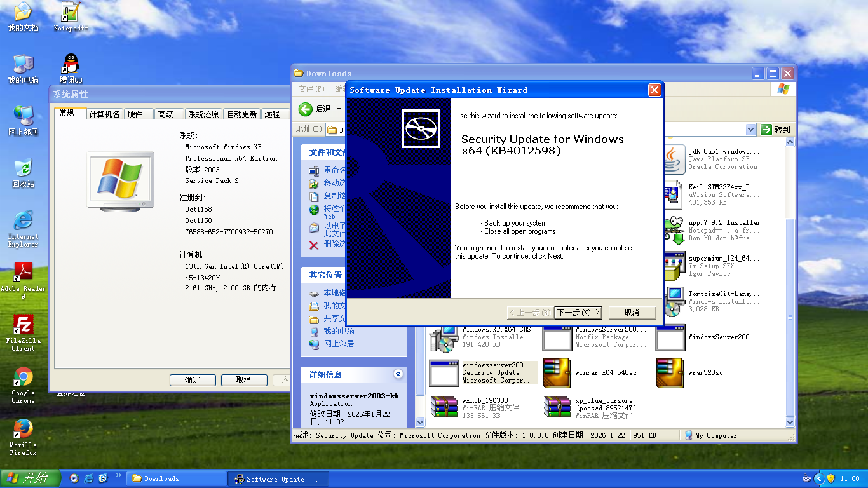Screen dimensions: 868x488
Task: Open Google Chrome desktop shortcut
Action: (24, 377)
